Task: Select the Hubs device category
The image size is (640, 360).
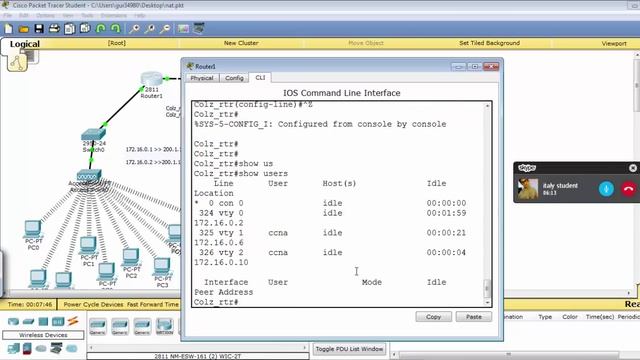Action: point(43,322)
